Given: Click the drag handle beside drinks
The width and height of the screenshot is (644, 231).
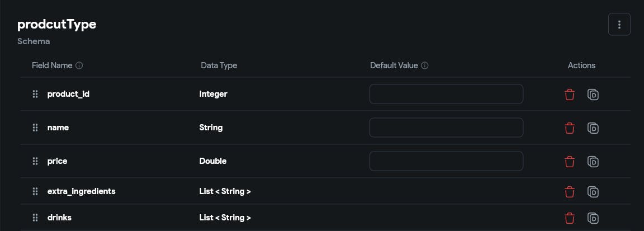Looking at the screenshot, I should coord(35,218).
